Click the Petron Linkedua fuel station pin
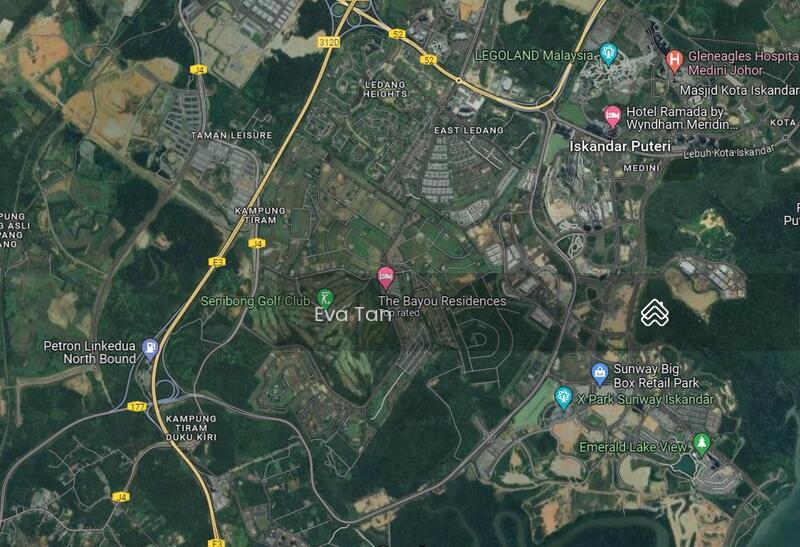Viewport: 800px width, 547px height. [x=149, y=350]
